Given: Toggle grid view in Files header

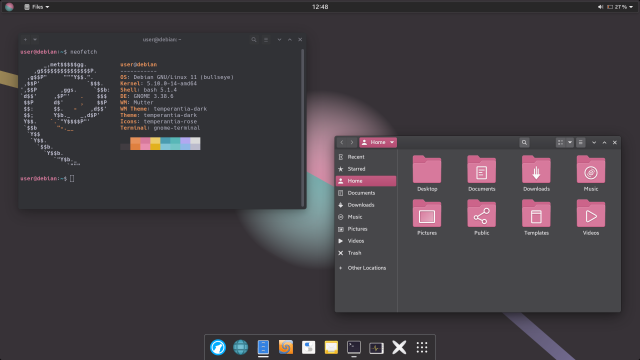Looking at the screenshot, I should tap(560, 142).
